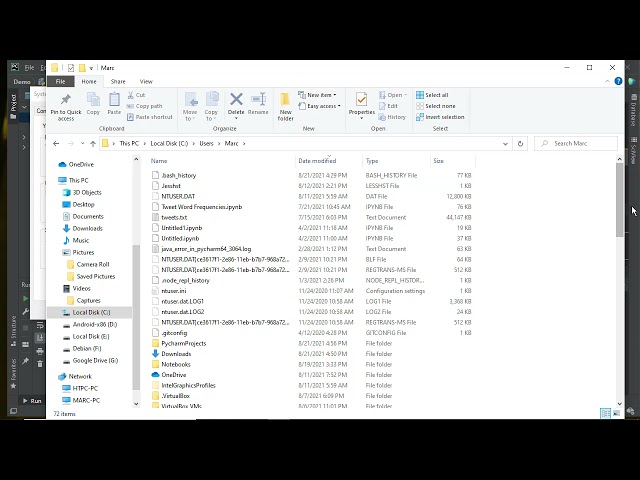The image size is (640, 480).
Task: Select .gitconfig file
Action: pyautogui.click(x=174, y=333)
